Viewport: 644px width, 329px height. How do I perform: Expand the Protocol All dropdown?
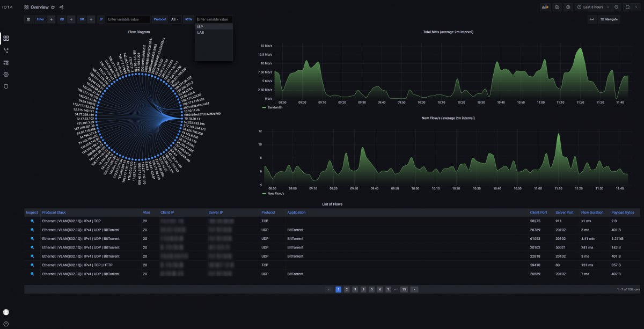[175, 19]
